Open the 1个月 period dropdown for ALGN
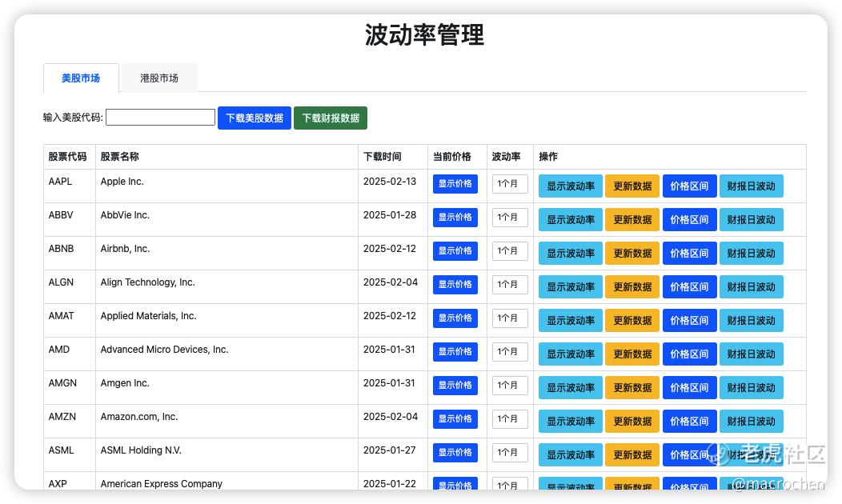Screen dimensions: 842x504 [x=510, y=285]
